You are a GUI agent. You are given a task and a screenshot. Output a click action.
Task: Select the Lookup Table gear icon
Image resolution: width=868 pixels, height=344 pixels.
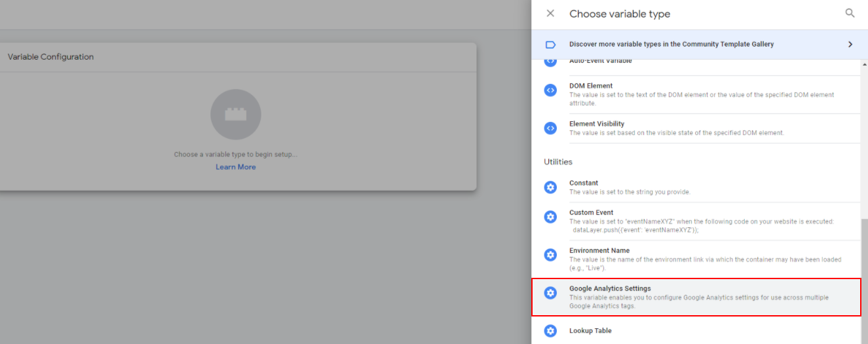550,331
